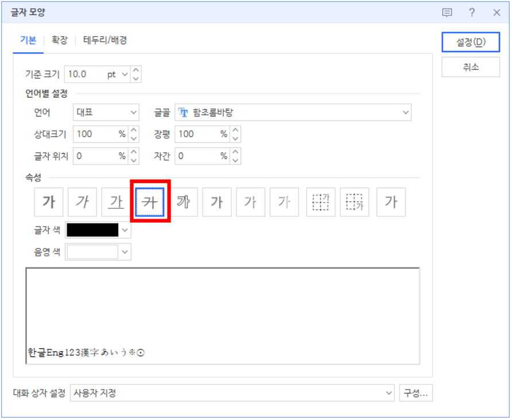Open the 구성... settings button
The height and width of the screenshot is (420, 512).
pyautogui.click(x=416, y=393)
